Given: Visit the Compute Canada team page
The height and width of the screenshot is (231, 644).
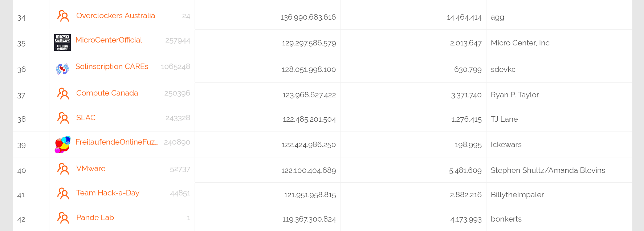Looking at the screenshot, I should tap(107, 93).
